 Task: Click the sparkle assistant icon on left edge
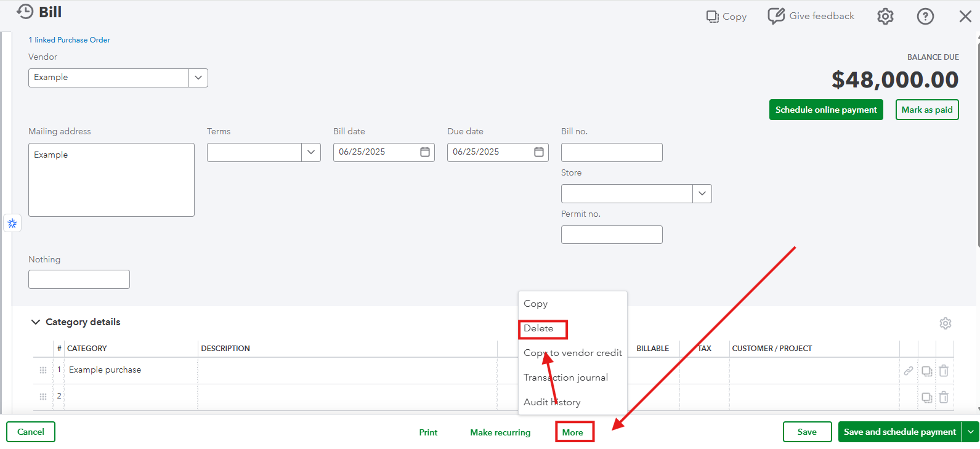click(x=12, y=223)
